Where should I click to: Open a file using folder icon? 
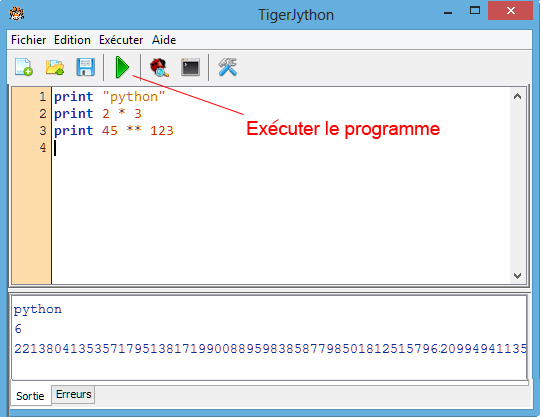(x=55, y=67)
